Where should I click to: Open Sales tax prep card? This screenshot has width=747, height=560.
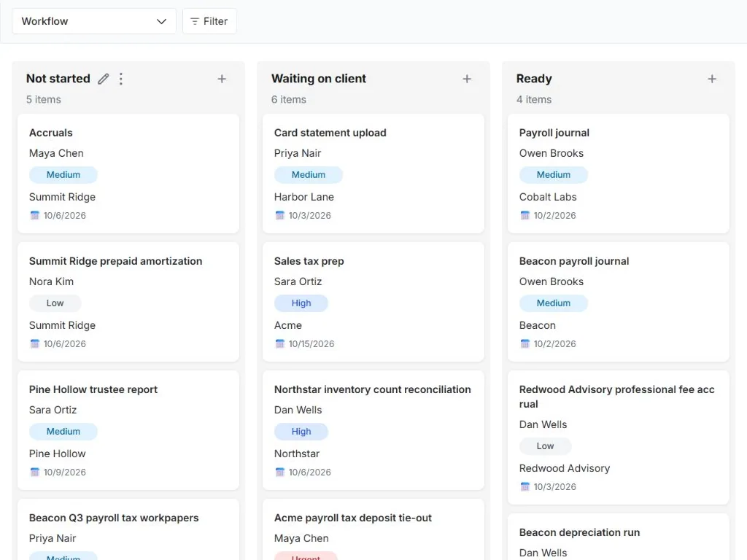point(309,261)
